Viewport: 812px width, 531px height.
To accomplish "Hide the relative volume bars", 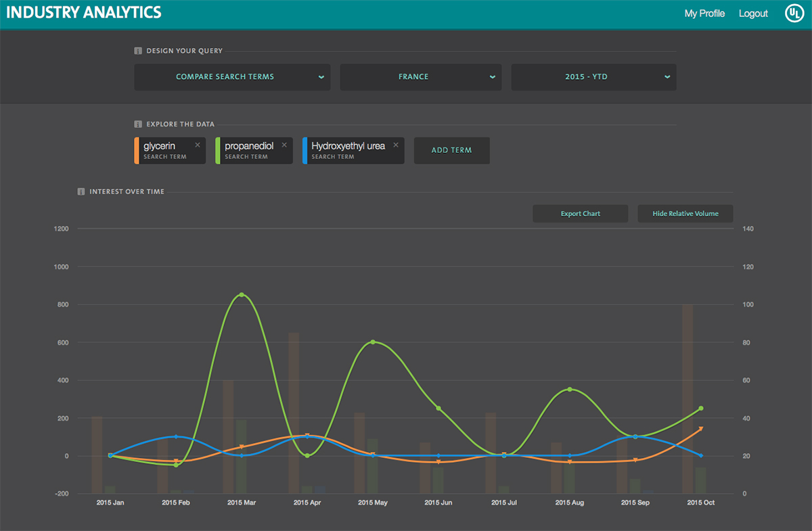I will pos(685,214).
